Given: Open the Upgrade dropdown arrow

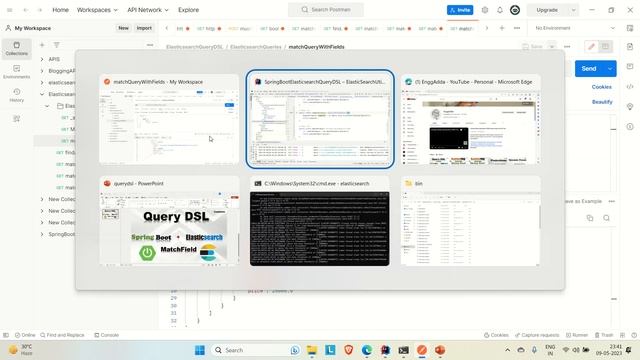Looking at the screenshot, I should click(x=573, y=10).
